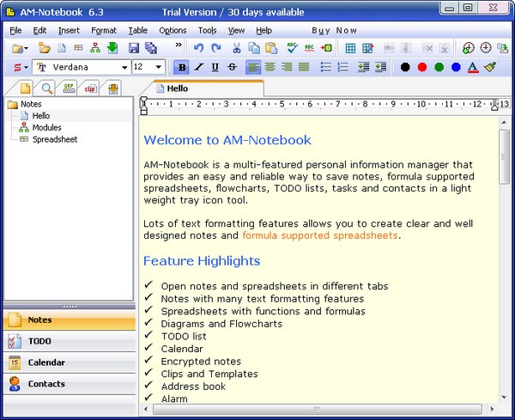Switch to the search magnifier tab
515x420 pixels.
pos(47,88)
